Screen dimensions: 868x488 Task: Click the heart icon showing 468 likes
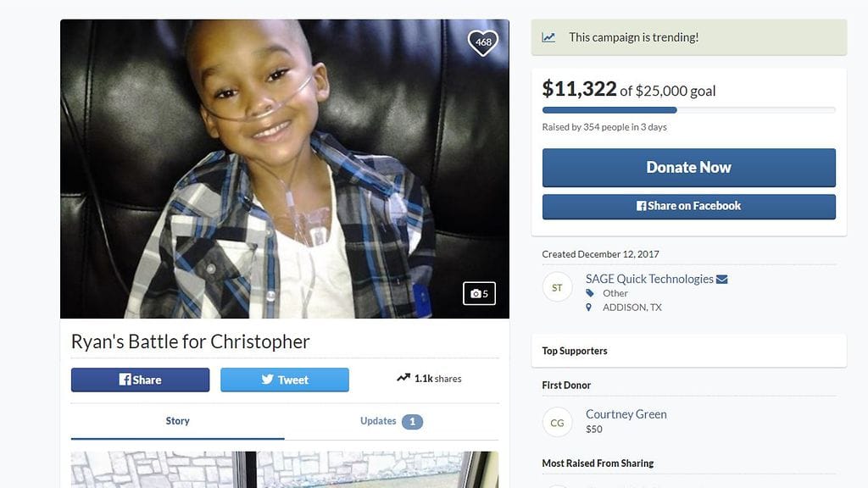tap(482, 42)
